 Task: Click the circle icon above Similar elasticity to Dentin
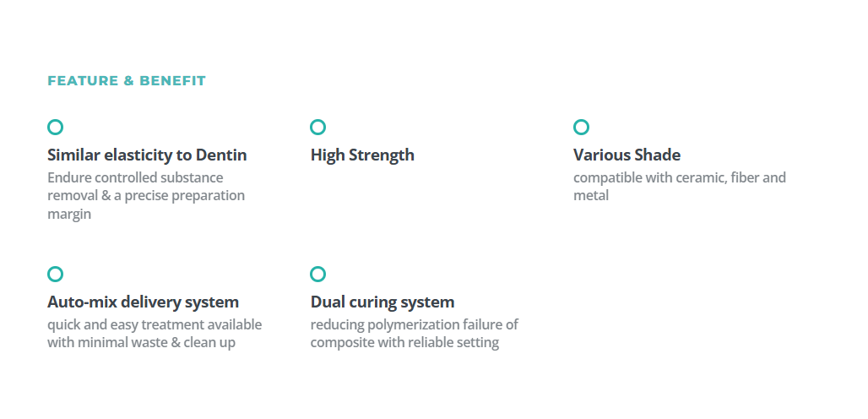[x=56, y=128]
